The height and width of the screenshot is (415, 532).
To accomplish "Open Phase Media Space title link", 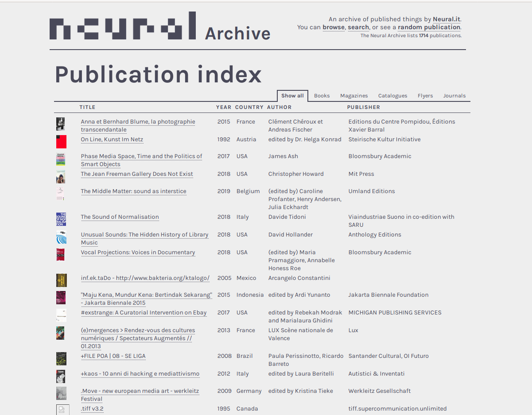I will tap(141, 160).
